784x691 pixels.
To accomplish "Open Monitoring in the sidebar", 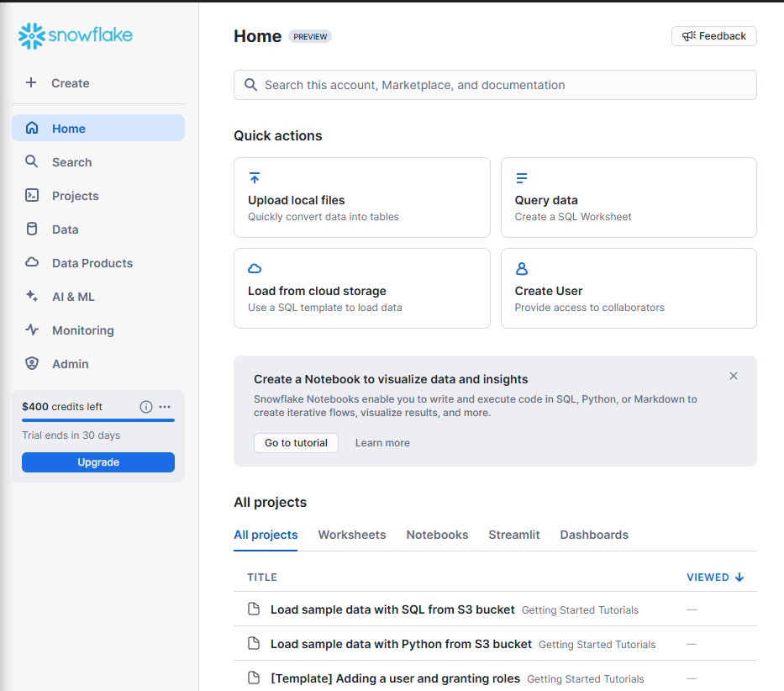I will click(x=98, y=330).
